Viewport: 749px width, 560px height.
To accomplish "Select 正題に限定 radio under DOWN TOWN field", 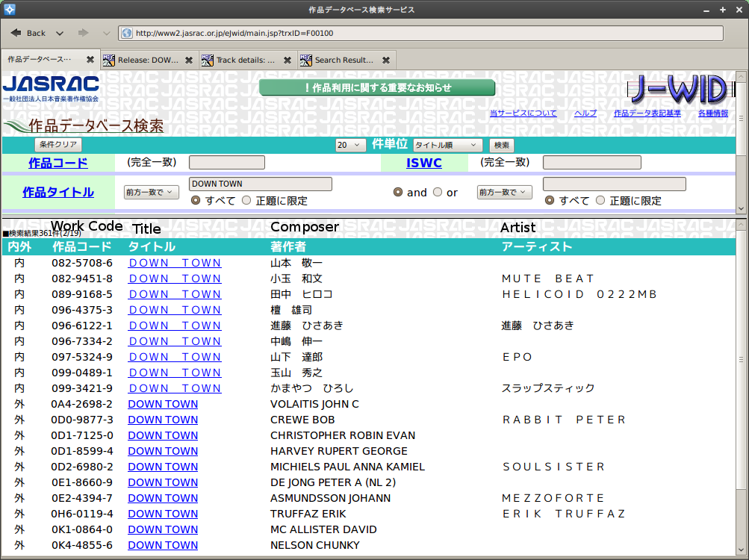I will tap(246, 200).
